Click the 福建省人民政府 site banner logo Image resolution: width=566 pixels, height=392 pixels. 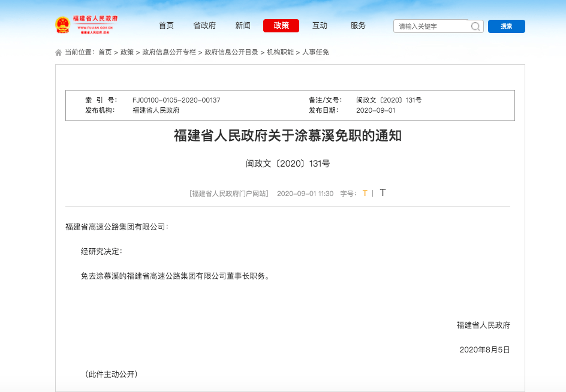click(90, 25)
